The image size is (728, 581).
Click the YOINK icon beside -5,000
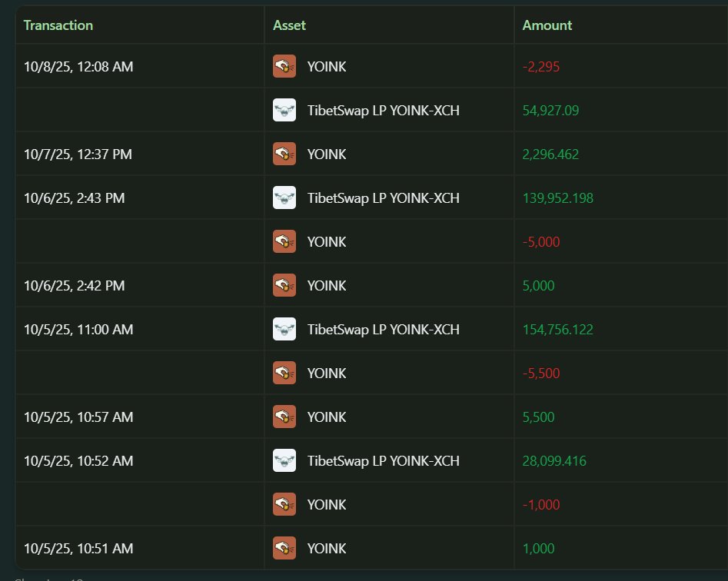click(x=284, y=241)
